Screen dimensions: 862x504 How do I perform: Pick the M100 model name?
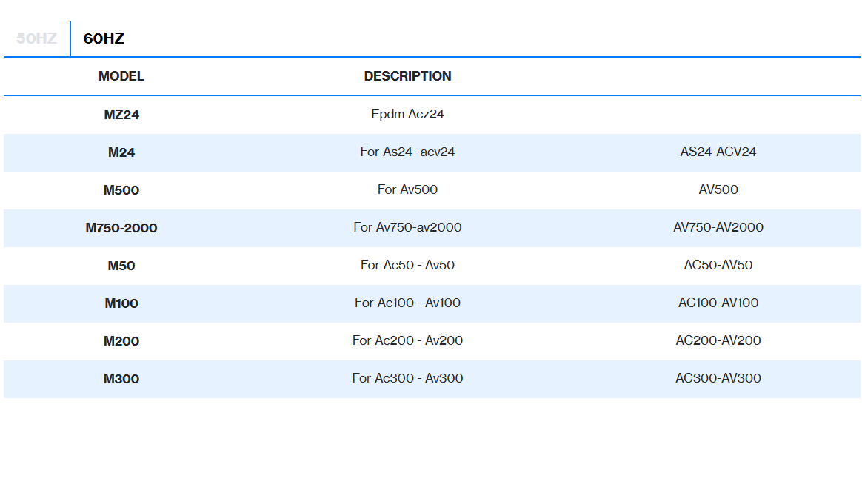tap(121, 303)
